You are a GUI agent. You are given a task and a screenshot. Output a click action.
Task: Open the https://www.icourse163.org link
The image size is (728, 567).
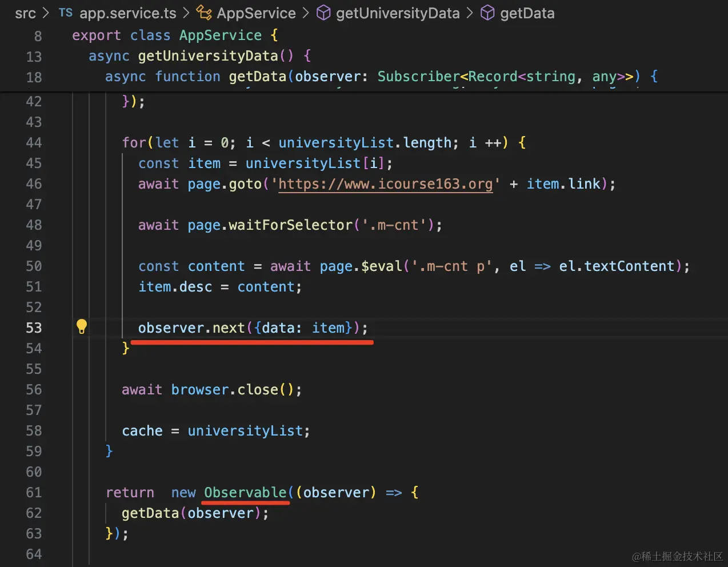coord(385,184)
